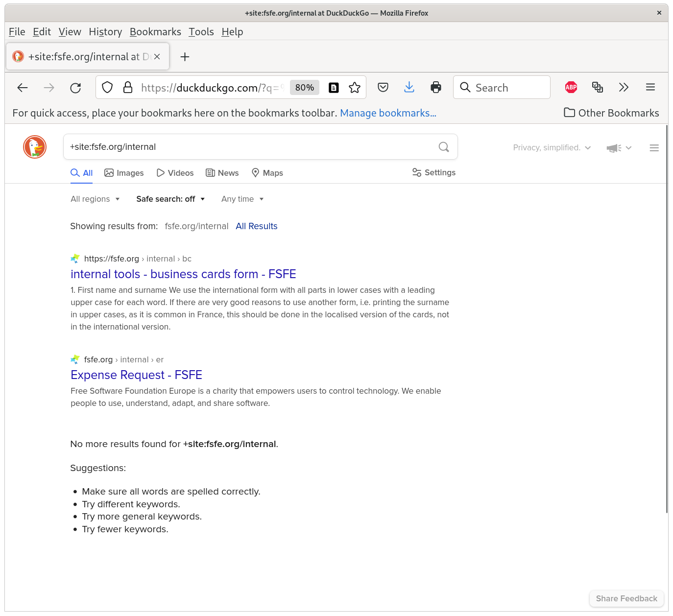Click Manage bookmarks link
This screenshot has height=616, width=673.
[x=388, y=113]
